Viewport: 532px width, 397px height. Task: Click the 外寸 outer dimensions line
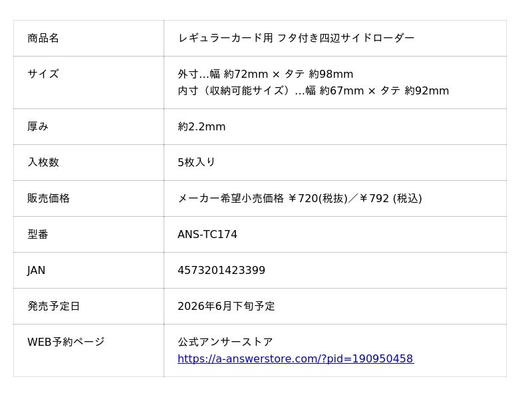coord(265,74)
